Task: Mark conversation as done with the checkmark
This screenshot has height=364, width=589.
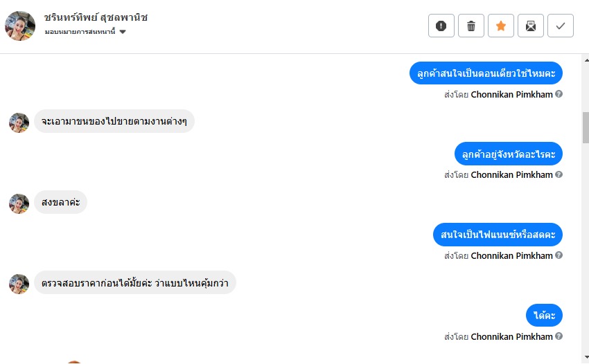Action: tap(561, 26)
